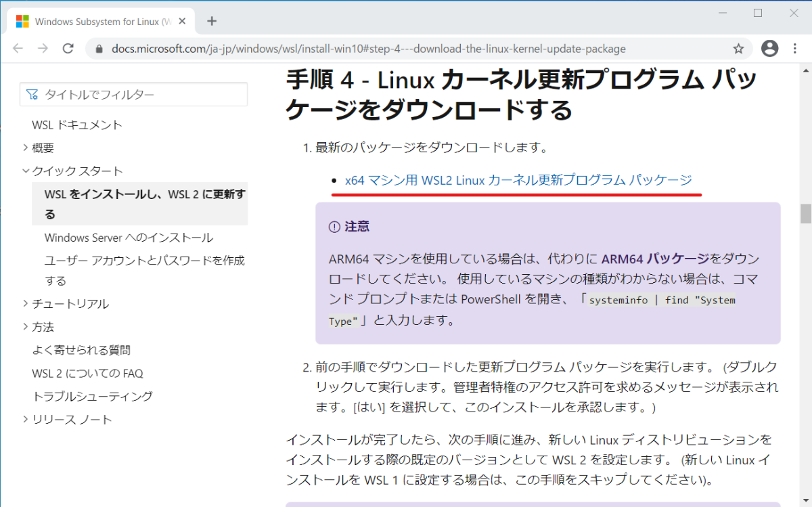
Task: Expand the リリース ノート section
Action: click(67, 419)
